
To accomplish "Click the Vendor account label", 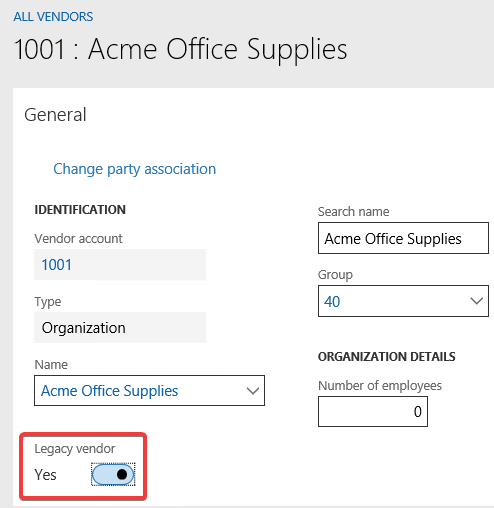I will (x=78, y=239).
